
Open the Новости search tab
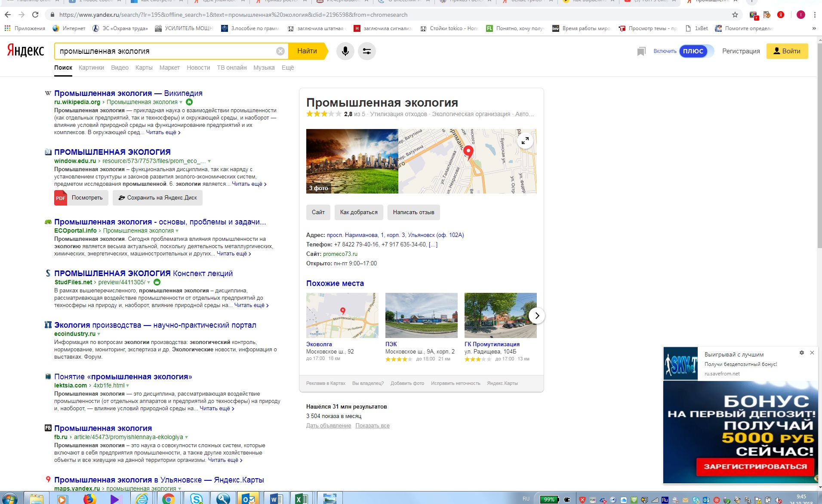[198, 68]
